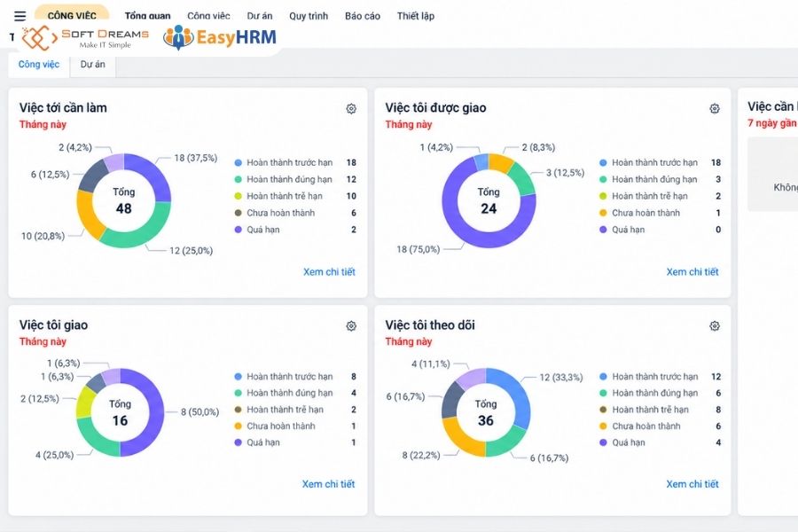This screenshot has height=532, width=798.
Task: Click the 18 (75,0%) chart label
Action: coord(419,249)
